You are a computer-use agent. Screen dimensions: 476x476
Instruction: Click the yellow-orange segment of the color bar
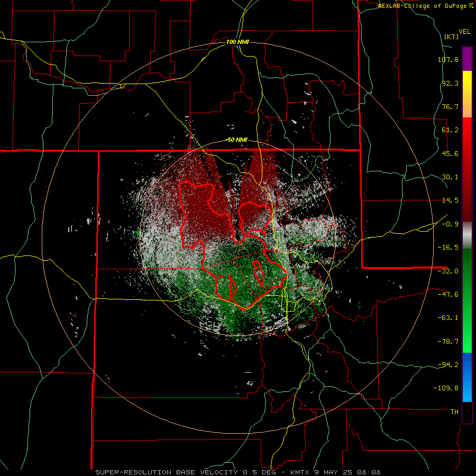pyautogui.click(x=467, y=94)
